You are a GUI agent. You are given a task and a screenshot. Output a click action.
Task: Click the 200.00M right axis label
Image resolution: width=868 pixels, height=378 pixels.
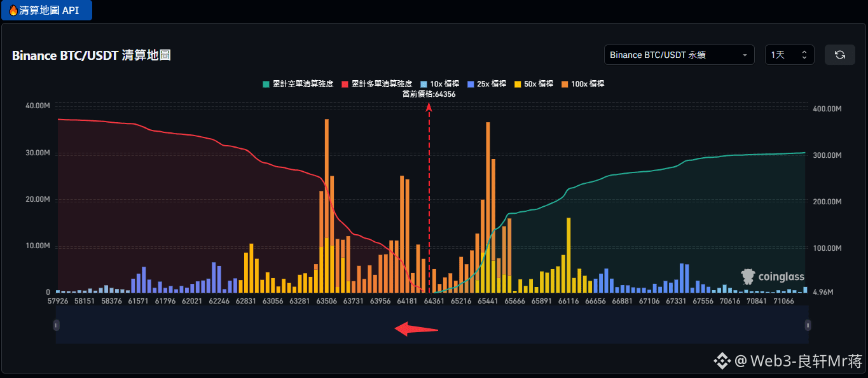tap(827, 202)
